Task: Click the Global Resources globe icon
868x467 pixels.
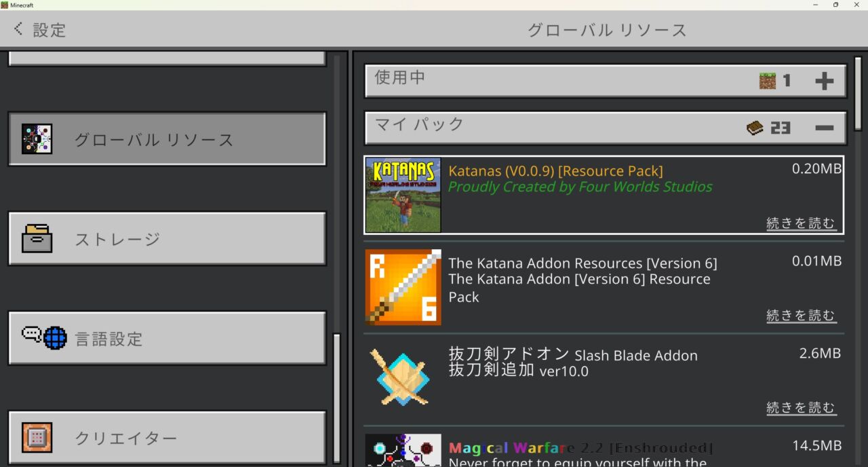Action: click(x=37, y=138)
